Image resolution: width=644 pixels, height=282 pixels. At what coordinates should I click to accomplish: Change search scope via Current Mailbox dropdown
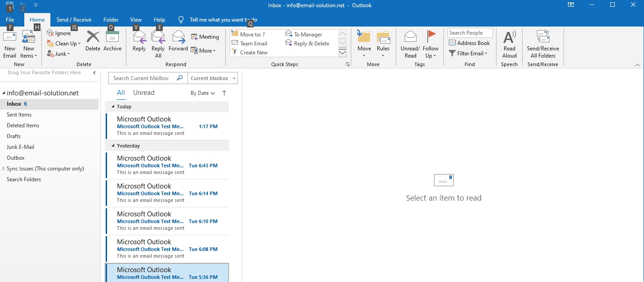click(213, 78)
